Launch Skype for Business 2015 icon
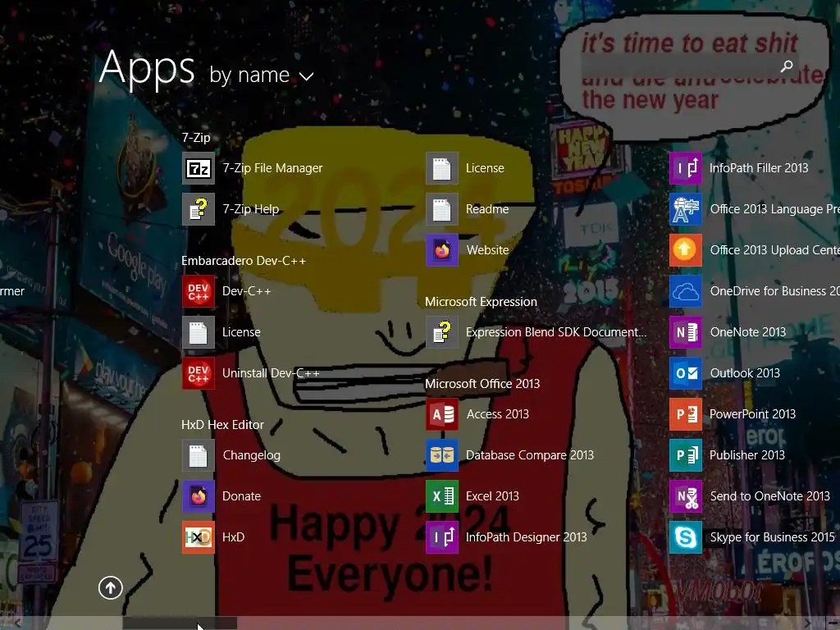 pyautogui.click(x=686, y=537)
